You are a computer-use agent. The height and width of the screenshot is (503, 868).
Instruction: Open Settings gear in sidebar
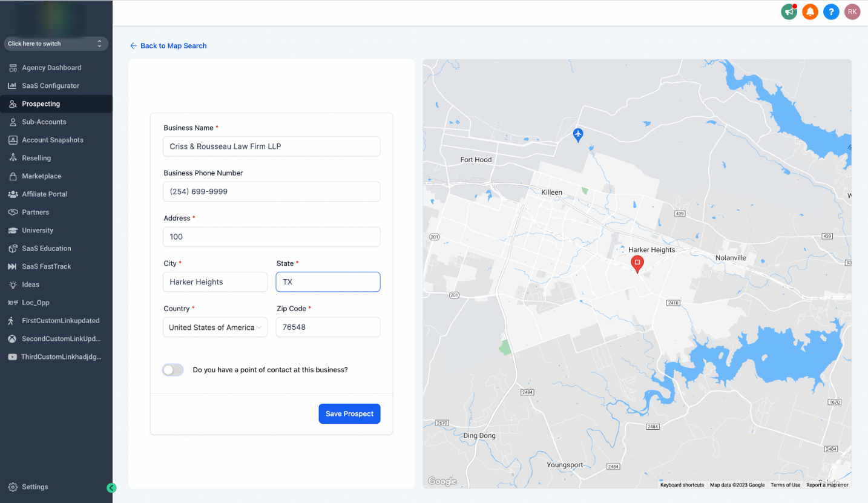tap(13, 487)
